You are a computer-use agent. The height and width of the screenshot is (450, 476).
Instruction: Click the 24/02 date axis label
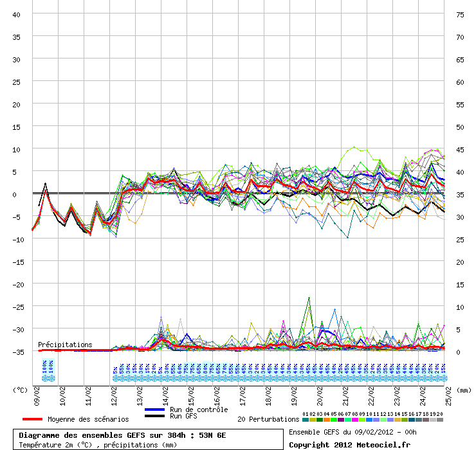click(423, 396)
